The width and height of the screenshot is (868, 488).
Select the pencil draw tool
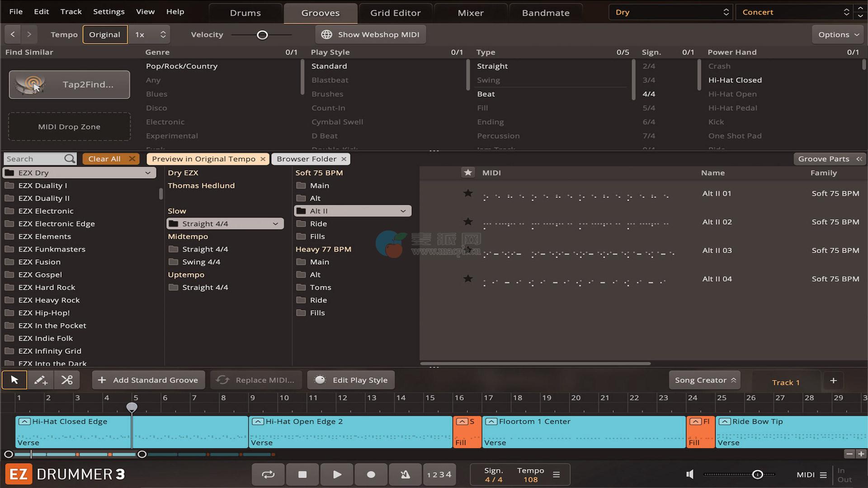41,380
